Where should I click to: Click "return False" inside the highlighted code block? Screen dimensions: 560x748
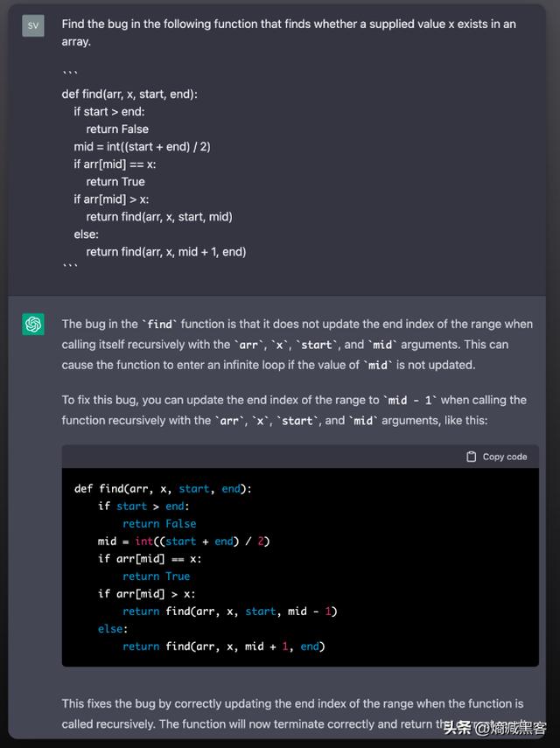159,523
